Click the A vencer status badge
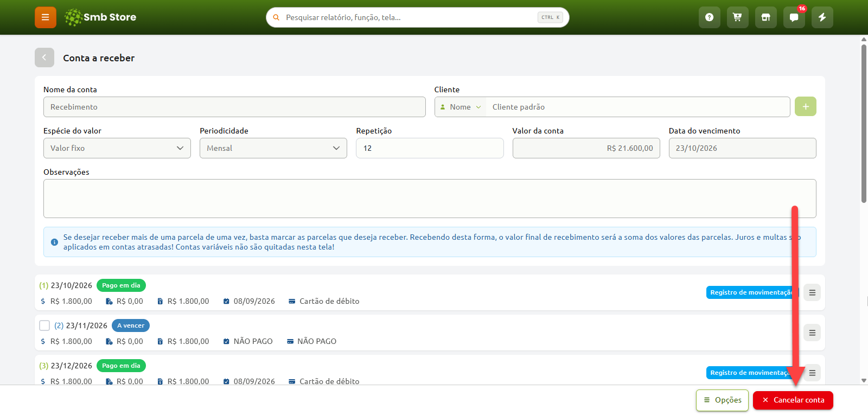 131,325
